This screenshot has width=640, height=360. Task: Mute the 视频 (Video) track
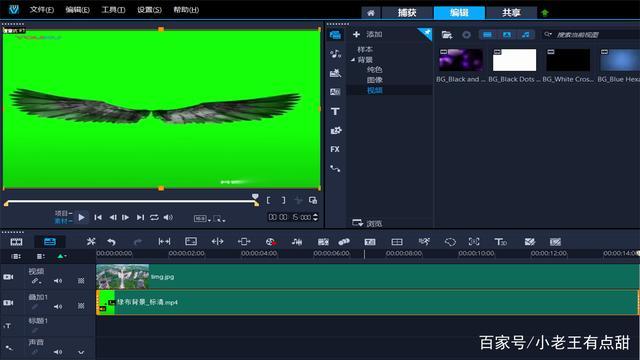pos(58,281)
